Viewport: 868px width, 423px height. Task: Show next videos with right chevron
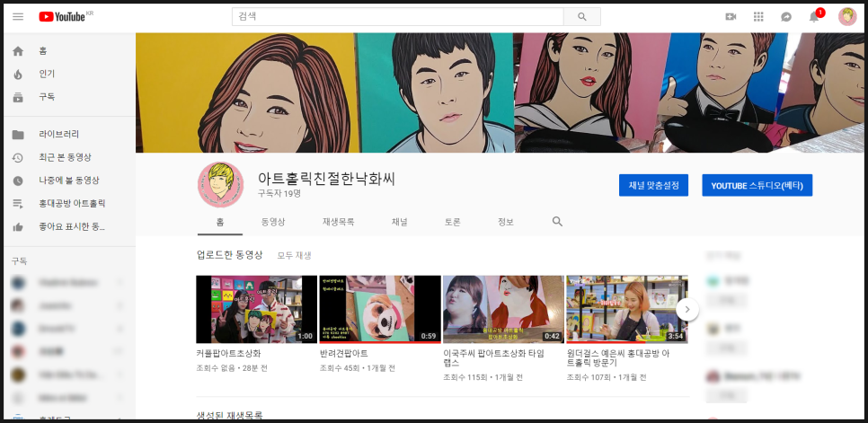[x=687, y=310]
